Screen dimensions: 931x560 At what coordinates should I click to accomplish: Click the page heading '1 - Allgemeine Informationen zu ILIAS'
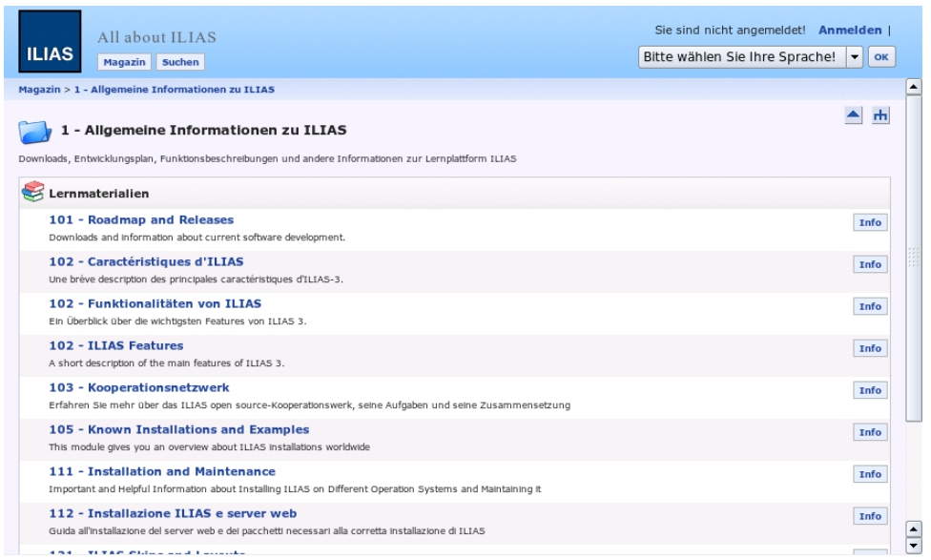(x=204, y=130)
